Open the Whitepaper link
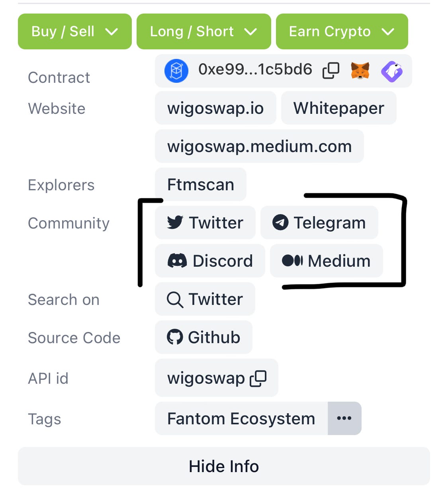This screenshot has width=448, height=492. click(x=339, y=108)
